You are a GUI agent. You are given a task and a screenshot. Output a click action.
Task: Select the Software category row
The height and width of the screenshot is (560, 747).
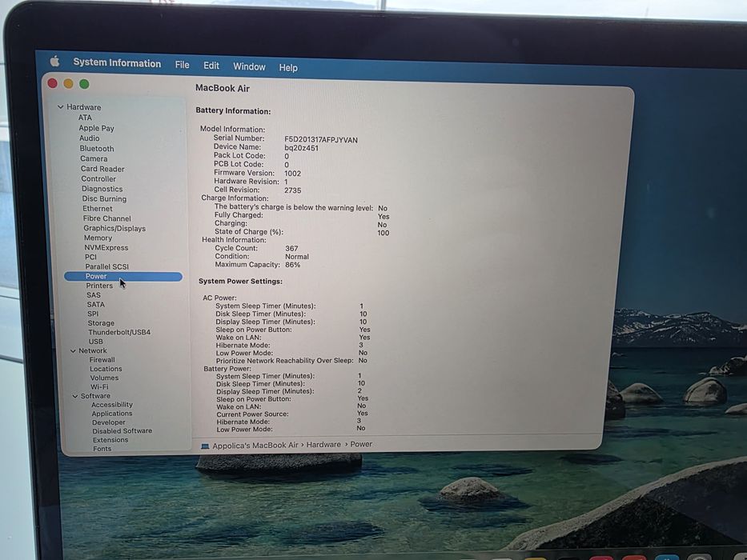[x=95, y=396]
